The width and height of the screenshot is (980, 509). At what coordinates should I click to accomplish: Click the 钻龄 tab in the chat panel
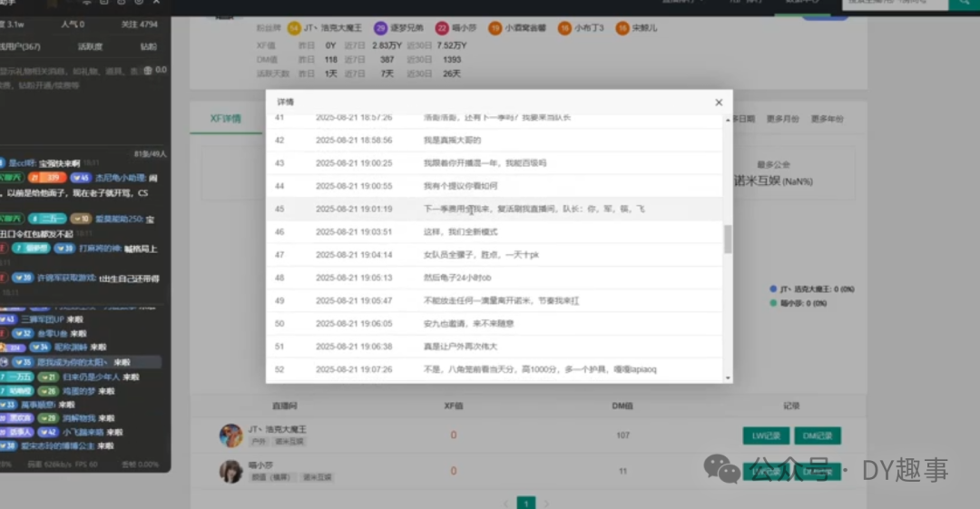tap(149, 47)
